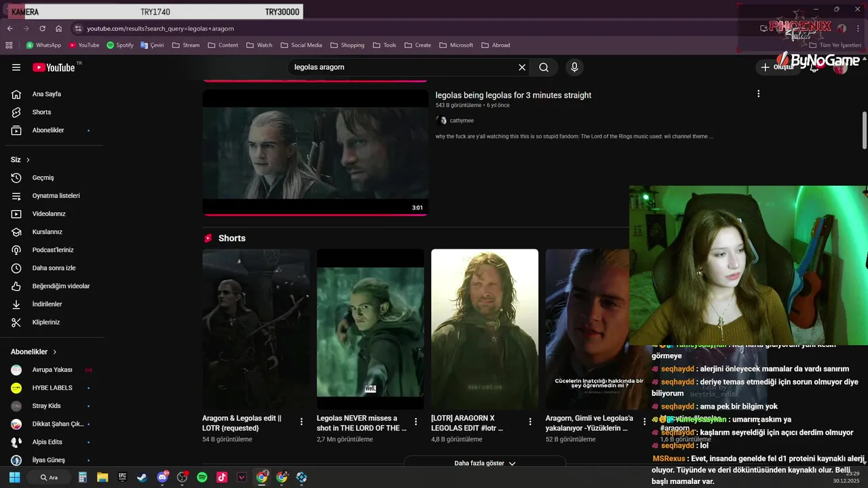Open Oynatma listeleri
868x488 pixels.
tap(54, 196)
